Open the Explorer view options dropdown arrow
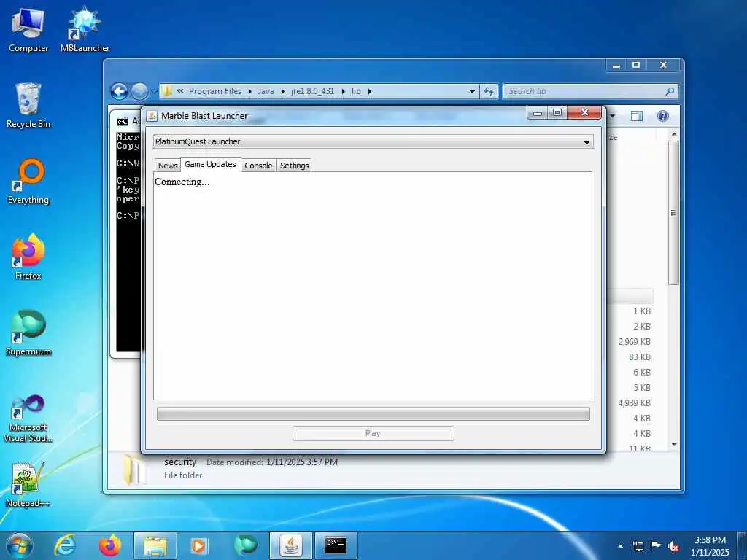The height and width of the screenshot is (560, 747). (613, 116)
